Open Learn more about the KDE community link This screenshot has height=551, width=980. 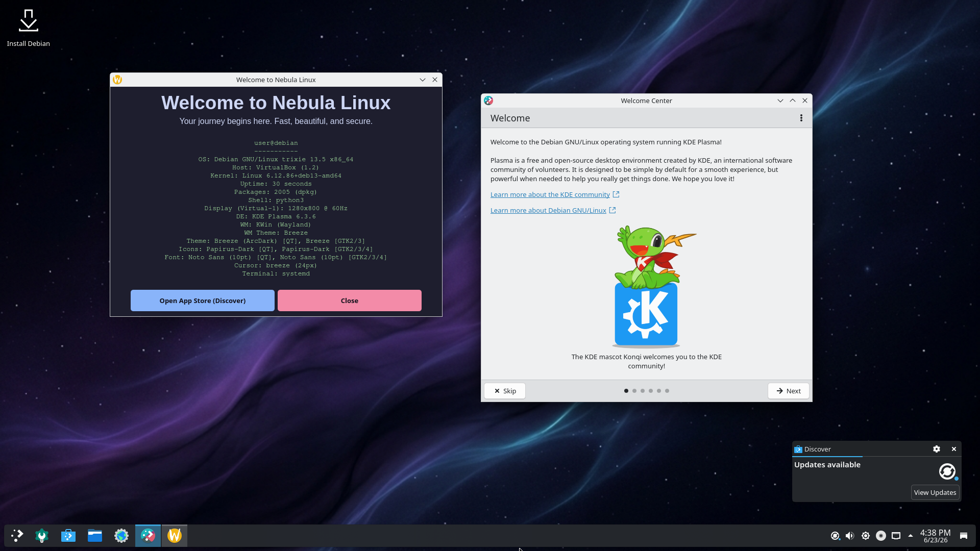550,194
